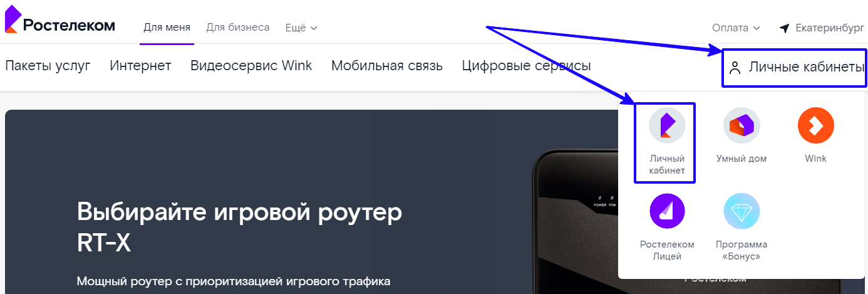Viewport: 868px width, 294px height.
Task: Switch to the Для меня tab
Action: click(167, 28)
